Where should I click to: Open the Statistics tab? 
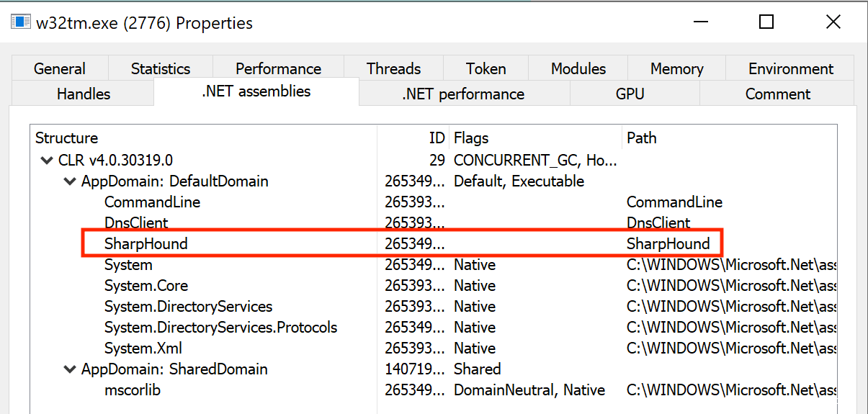click(161, 69)
